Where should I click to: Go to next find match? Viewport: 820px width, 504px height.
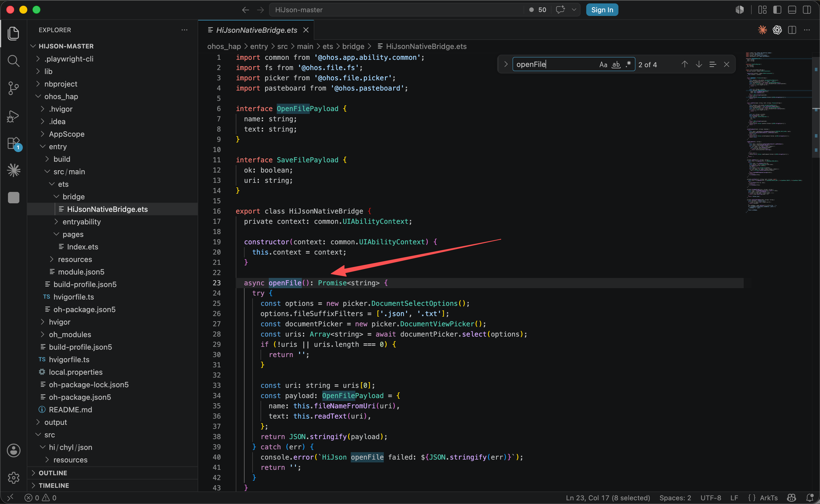[699, 64]
